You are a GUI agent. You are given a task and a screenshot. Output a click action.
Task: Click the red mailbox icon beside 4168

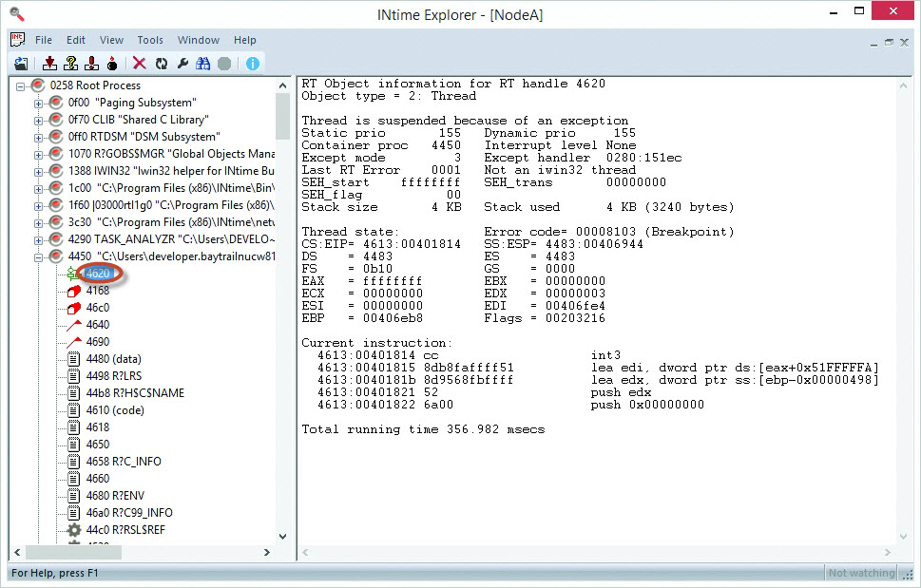pyautogui.click(x=73, y=291)
